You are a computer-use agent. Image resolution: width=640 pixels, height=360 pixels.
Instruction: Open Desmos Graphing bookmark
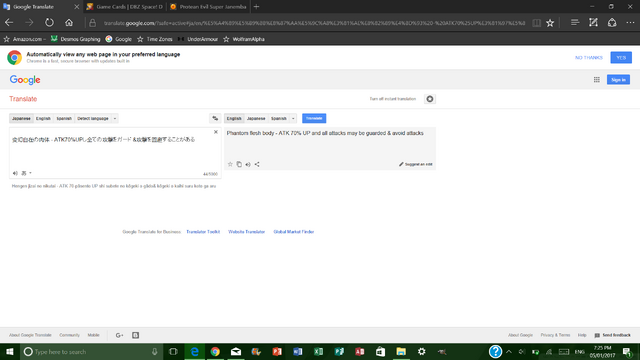coord(76,39)
